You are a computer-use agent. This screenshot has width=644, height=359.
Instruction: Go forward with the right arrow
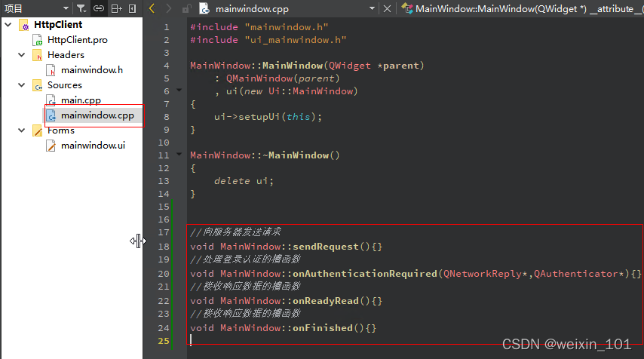[x=168, y=8]
